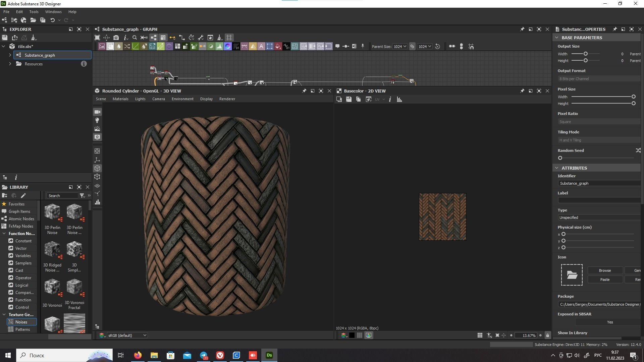
Task: Toggle linked output size with chain icon
Action: [x=412, y=46]
